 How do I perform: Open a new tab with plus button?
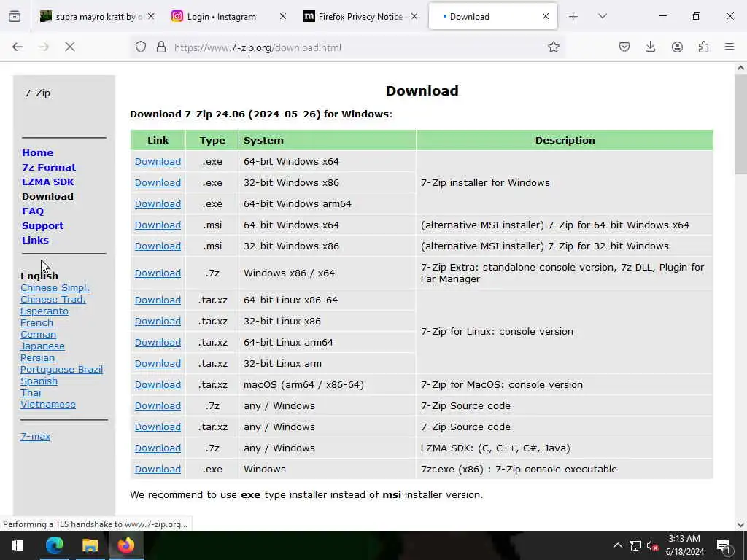pyautogui.click(x=573, y=17)
